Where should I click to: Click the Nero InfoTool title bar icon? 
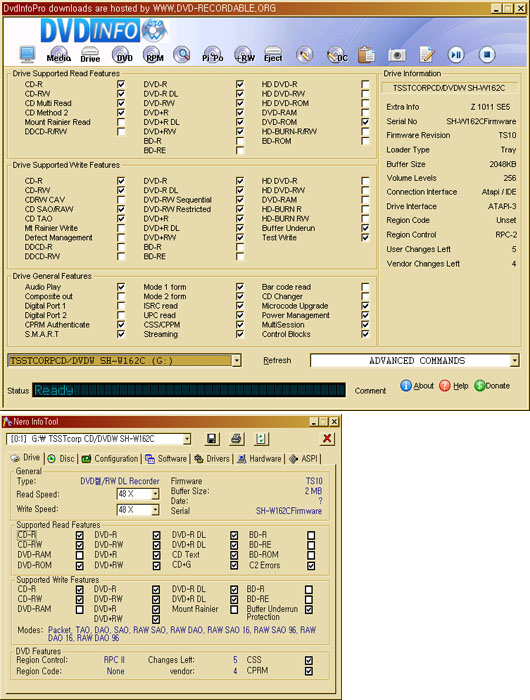[x=7, y=421]
